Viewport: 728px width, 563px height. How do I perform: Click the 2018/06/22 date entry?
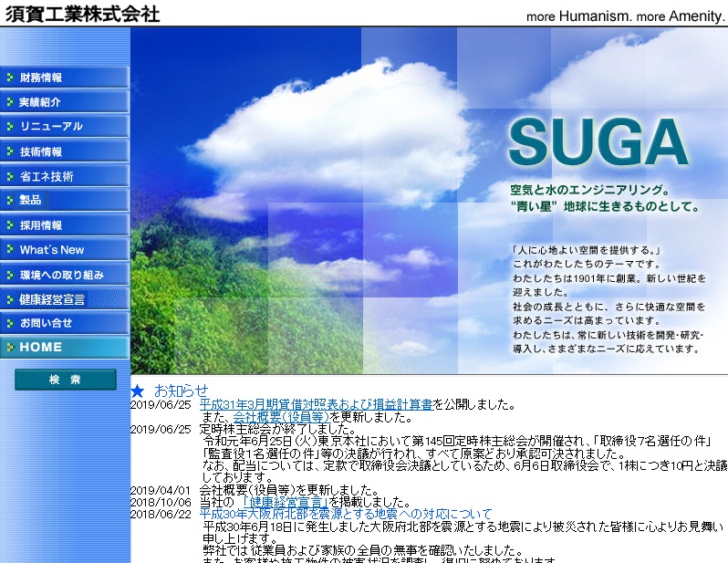coord(161,515)
